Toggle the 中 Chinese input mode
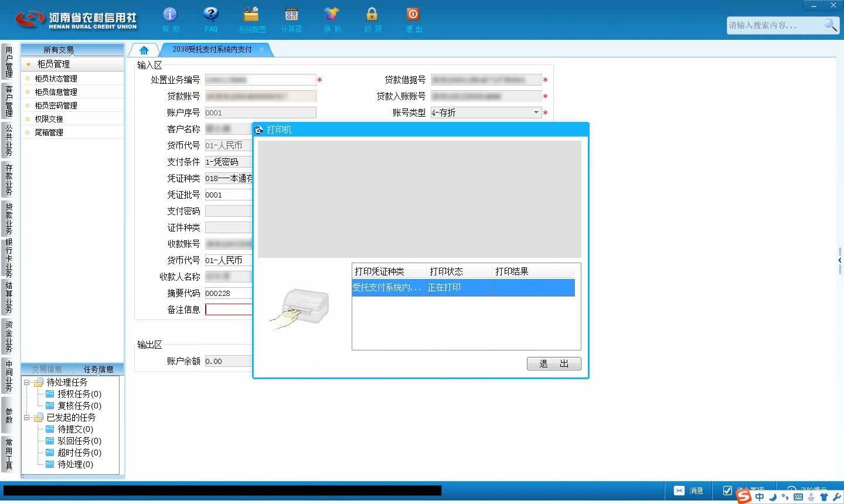This screenshot has height=504, width=844. click(760, 497)
